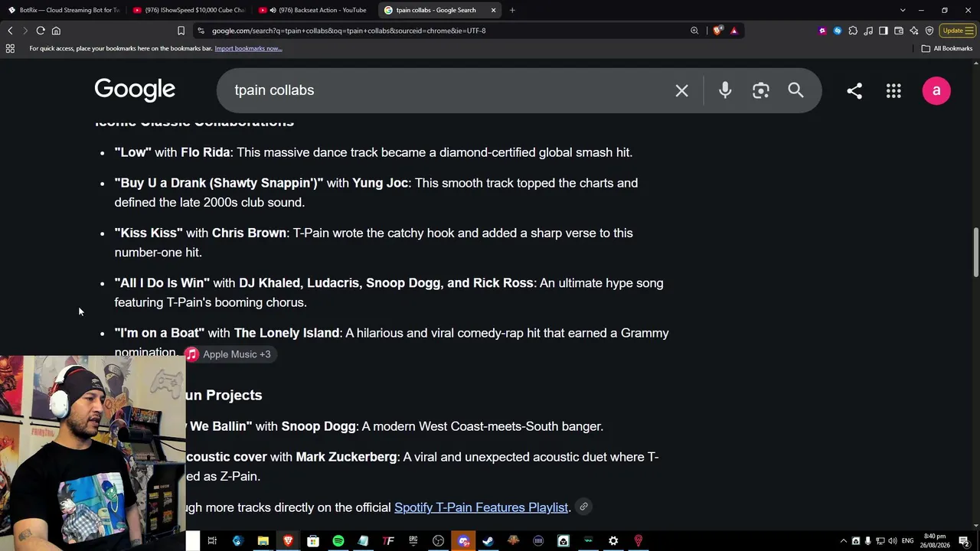Open a new browser tab
Image resolution: width=980 pixels, height=551 pixels.
(x=512, y=10)
